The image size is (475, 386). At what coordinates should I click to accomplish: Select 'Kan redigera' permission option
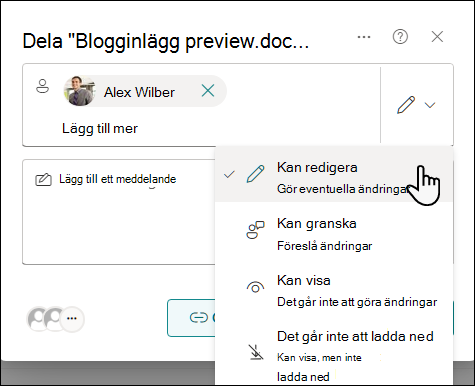pos(334,174)
